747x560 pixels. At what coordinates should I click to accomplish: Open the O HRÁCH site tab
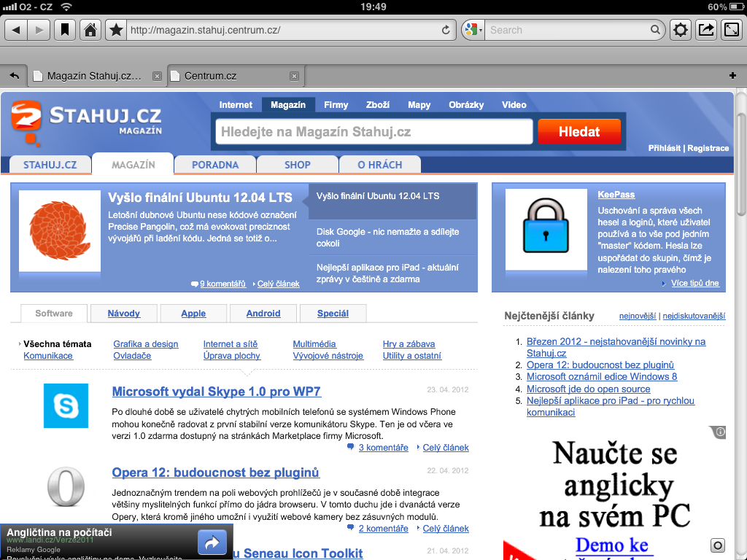coord(379,165)
